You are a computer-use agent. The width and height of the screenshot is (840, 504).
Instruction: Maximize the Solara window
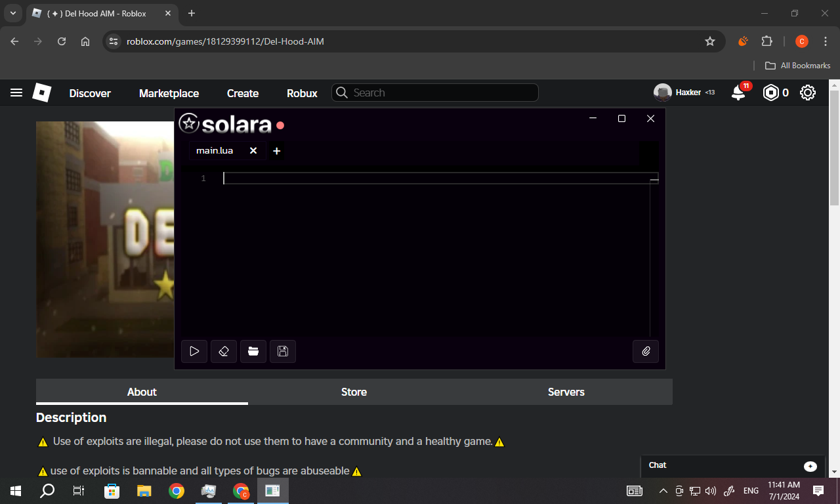click(621, 118)
